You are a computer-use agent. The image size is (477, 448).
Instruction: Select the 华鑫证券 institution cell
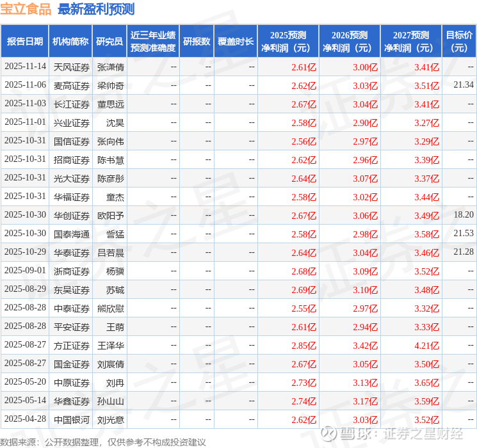click(72, 401)
